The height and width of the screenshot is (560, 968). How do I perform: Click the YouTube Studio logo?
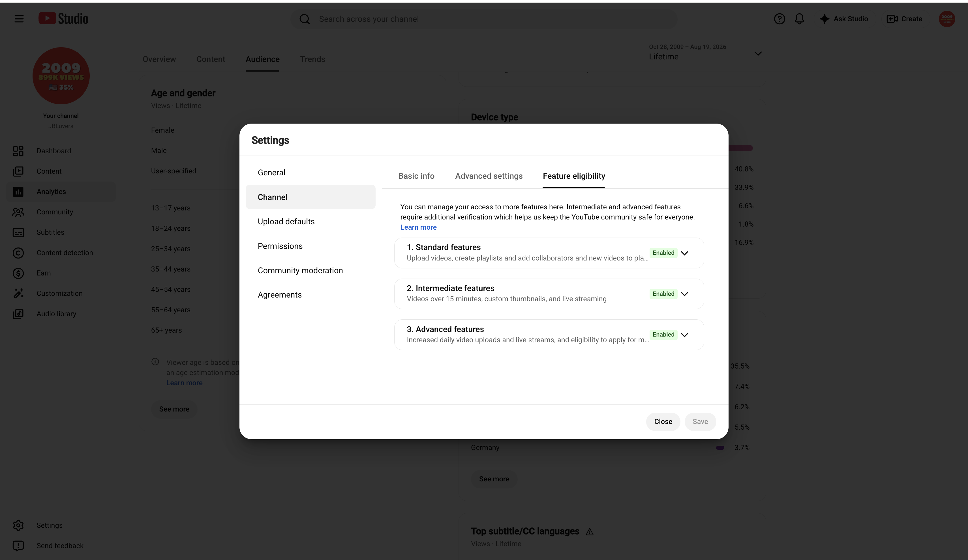[63, 18]
